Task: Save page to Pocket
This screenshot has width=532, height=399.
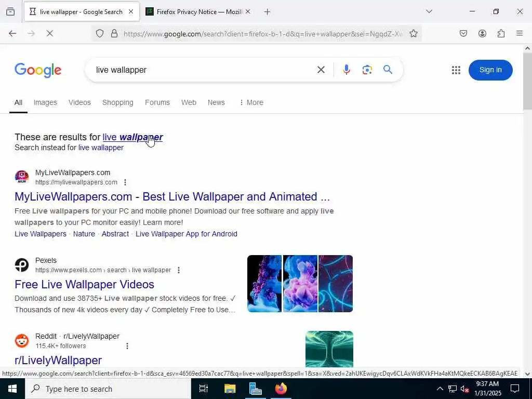Action: pos(463,34)
